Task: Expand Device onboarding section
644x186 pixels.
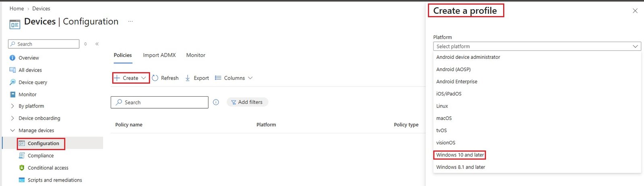Action: 12,118
